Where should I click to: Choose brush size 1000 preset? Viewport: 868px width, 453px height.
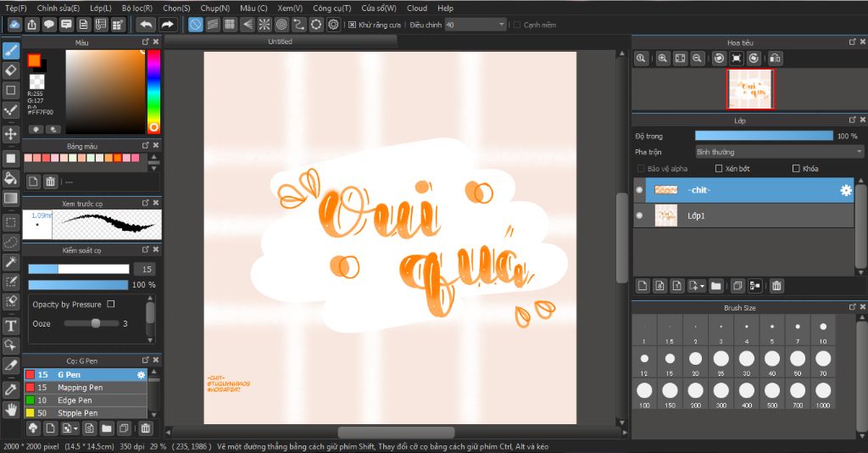point(822,393)
